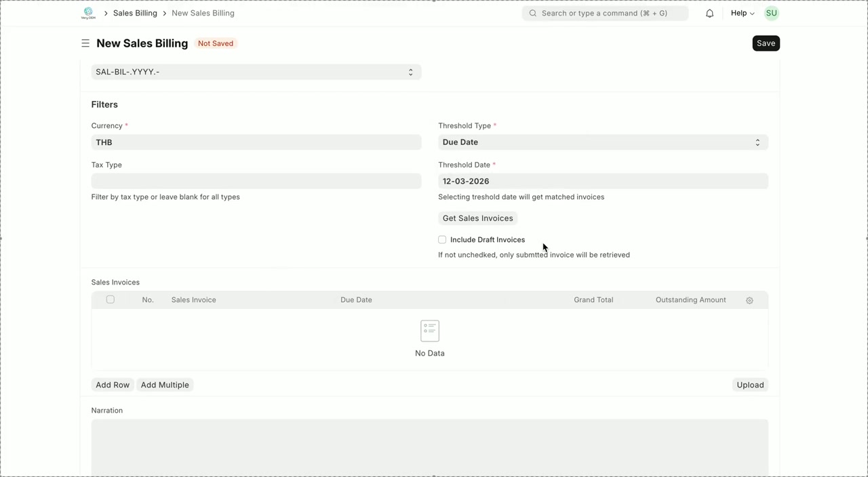Click the Sales Invoices table settings gear
This screenshot has height=477, width=868.
(749, 300)
